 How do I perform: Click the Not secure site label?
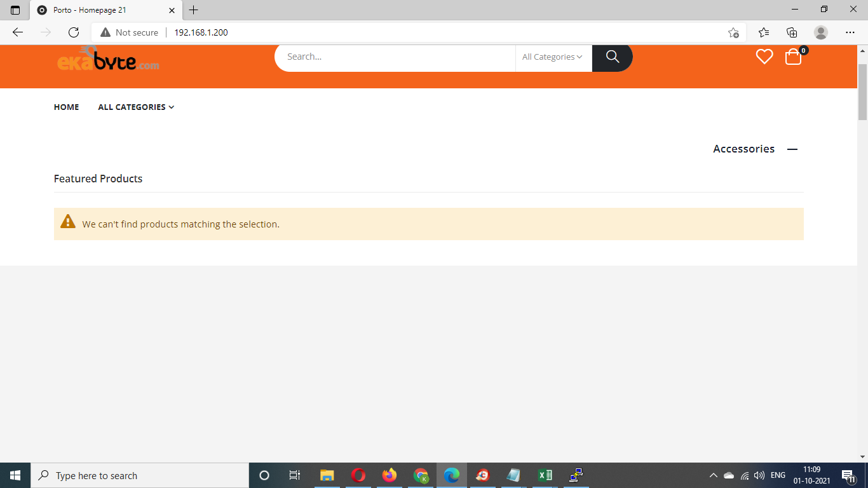pyautogui.click(x=129, y=32)
